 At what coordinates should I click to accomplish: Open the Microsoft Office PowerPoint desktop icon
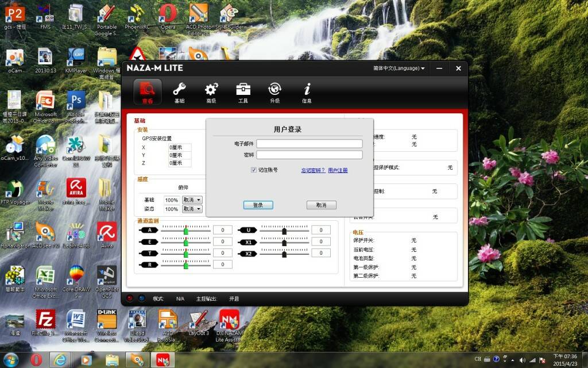(x=45, y=107)
